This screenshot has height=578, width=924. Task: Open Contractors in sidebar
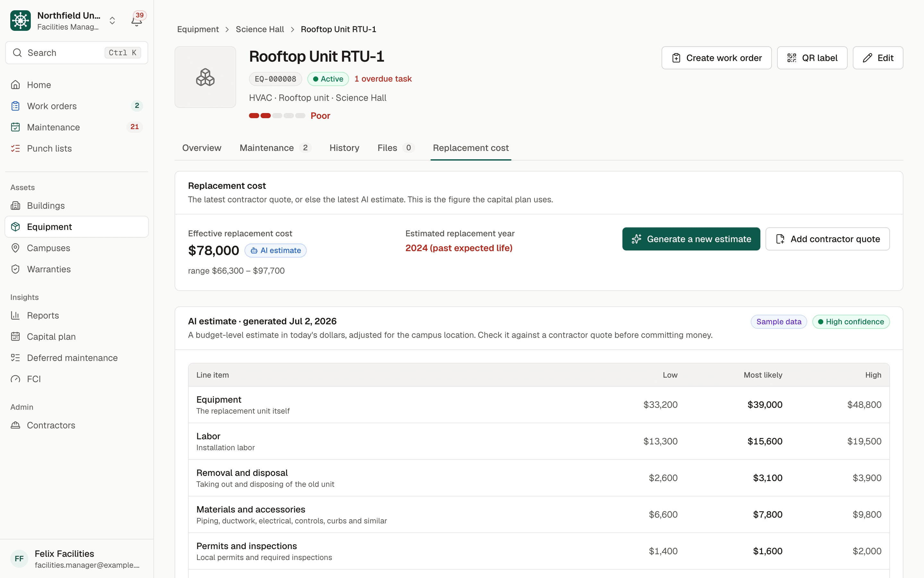pyautogui.click(x=77, y=425)
